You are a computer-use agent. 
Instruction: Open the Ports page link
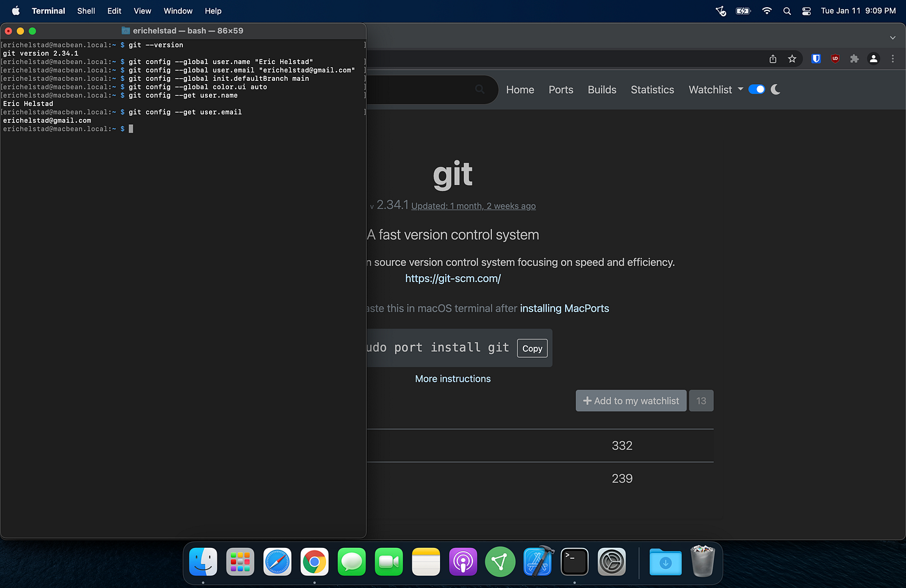[561, 89]
